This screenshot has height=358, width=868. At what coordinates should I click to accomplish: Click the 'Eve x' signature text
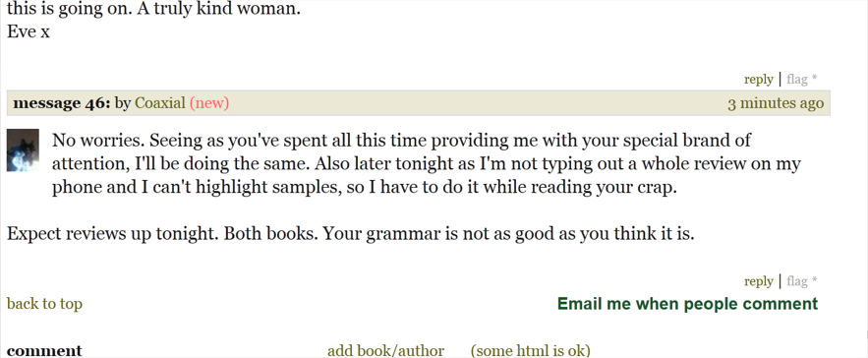(x=29, y=31)
